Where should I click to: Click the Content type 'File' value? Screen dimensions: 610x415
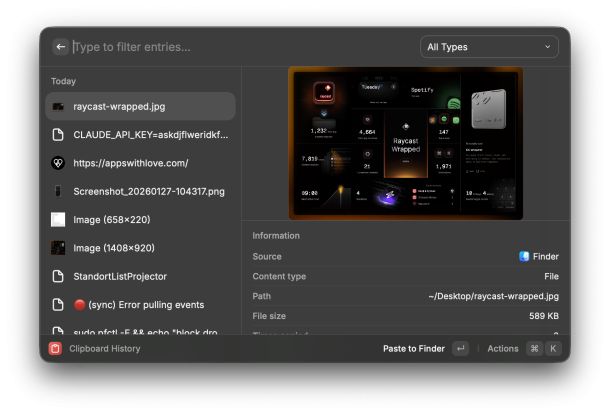[x=551, y=276]
